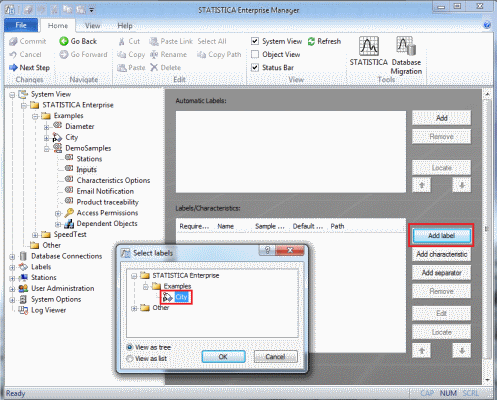Collapse STATISTICA Enterprise in Select labels dialog

coord(134,276)
